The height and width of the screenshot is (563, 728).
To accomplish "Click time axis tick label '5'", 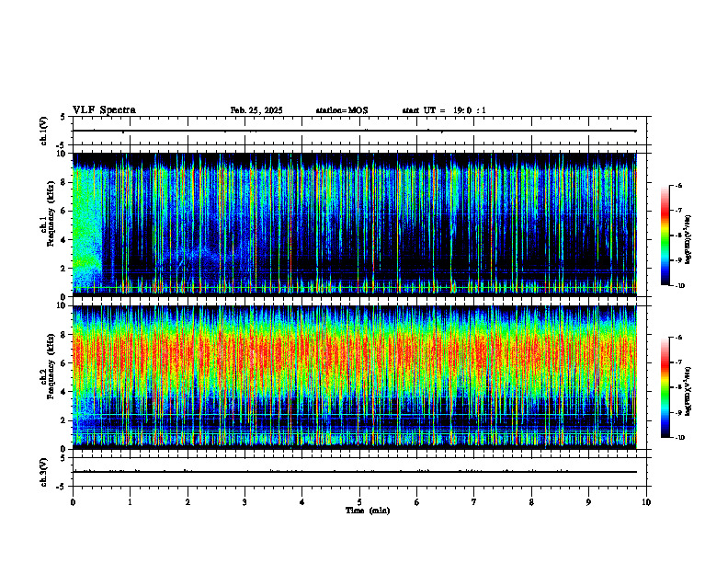I will tap(359, 502).
